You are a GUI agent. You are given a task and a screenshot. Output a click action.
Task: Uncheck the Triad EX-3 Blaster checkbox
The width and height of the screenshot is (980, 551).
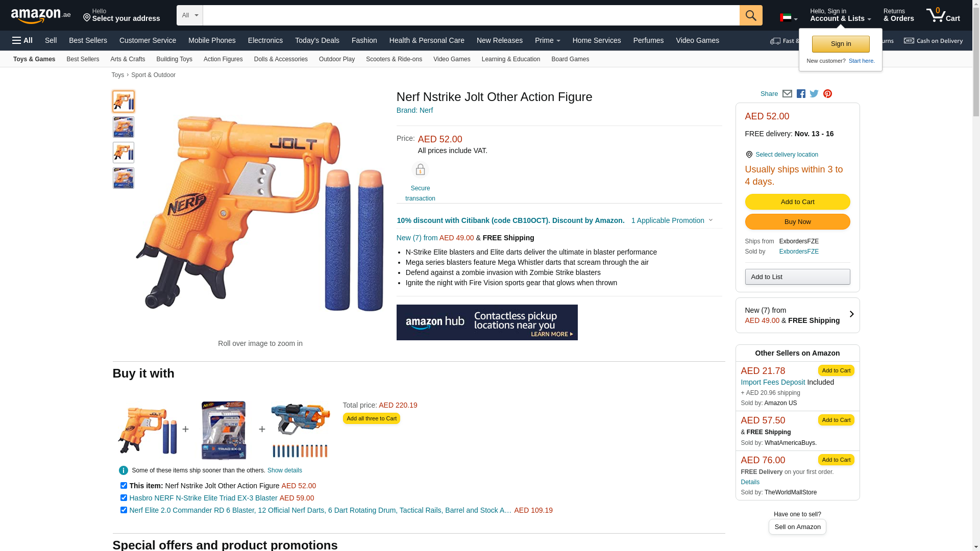click(124, 498)
